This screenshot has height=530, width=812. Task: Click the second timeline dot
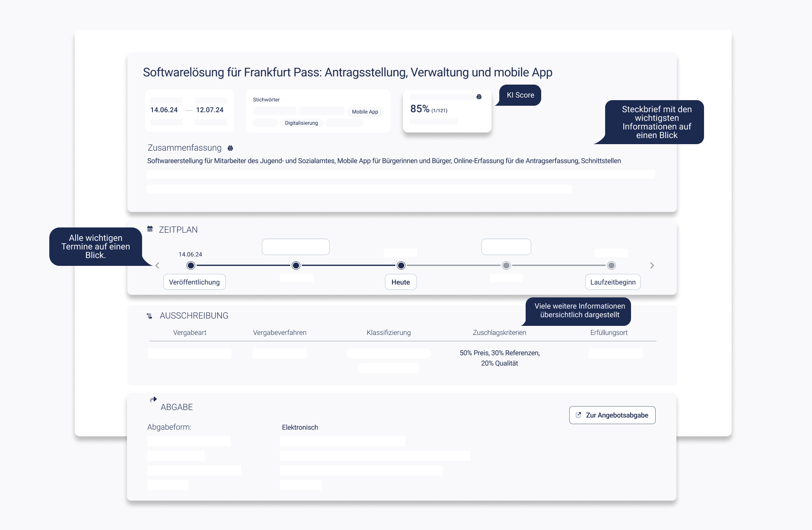point(296,265)
